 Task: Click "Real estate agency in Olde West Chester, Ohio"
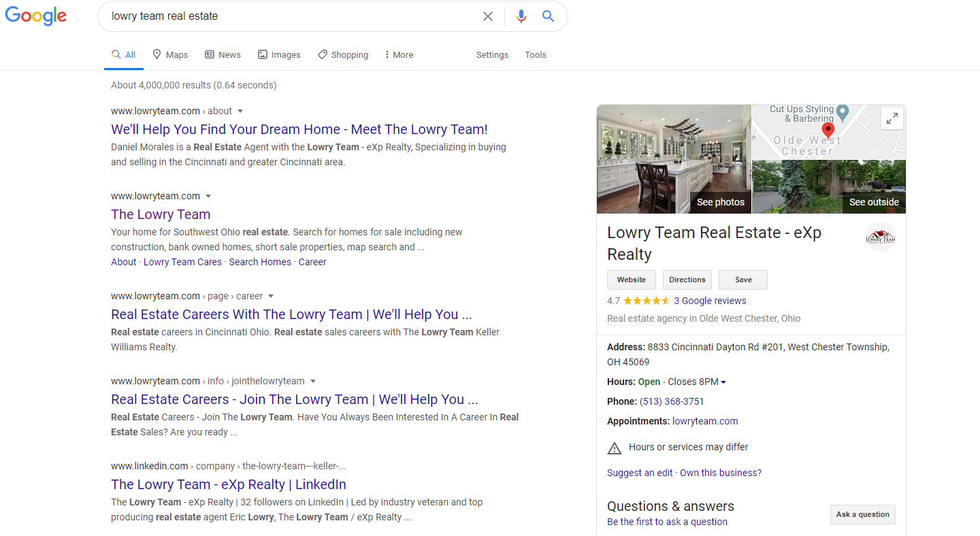pyautogui.click(x=704, y=318)
